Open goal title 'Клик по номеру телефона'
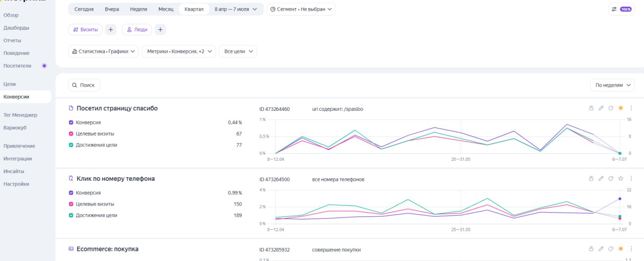The image size is (644, 261). point(116,178)
